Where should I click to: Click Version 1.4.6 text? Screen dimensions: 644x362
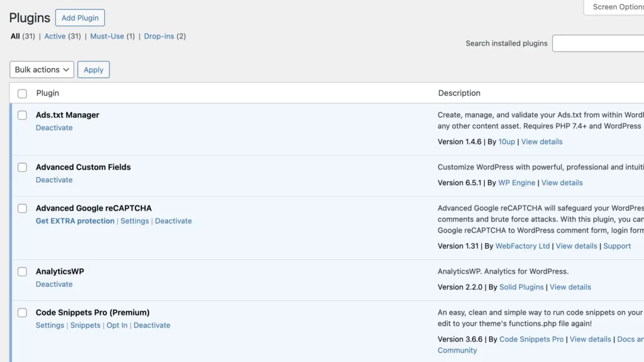tap(459, 142)
